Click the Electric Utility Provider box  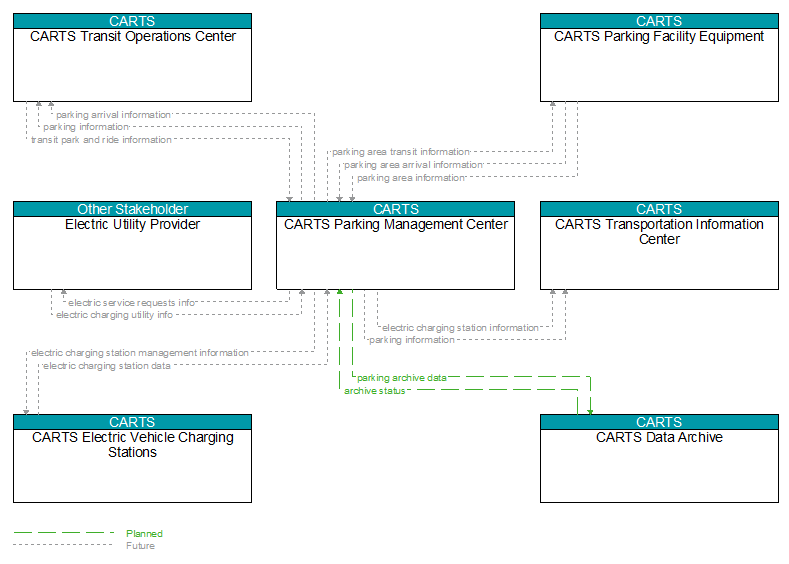click(132, 246)
